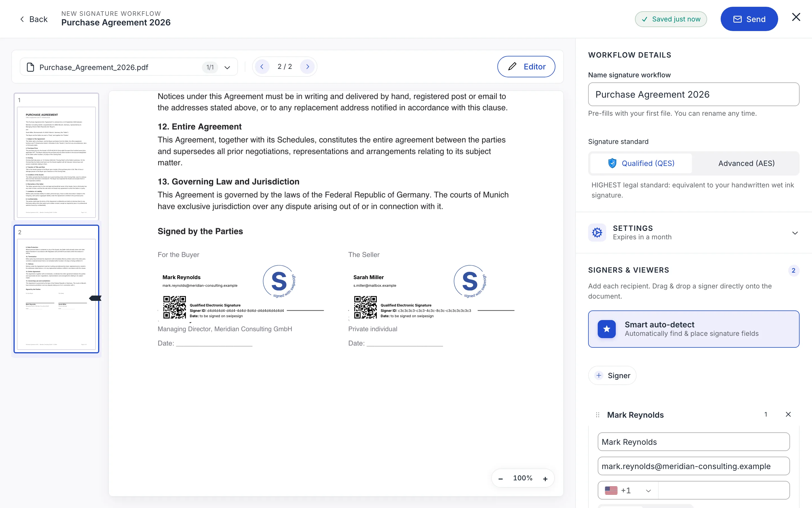Edit the mark.reynolds email field
Screen dimensions: 812x508
693,466
